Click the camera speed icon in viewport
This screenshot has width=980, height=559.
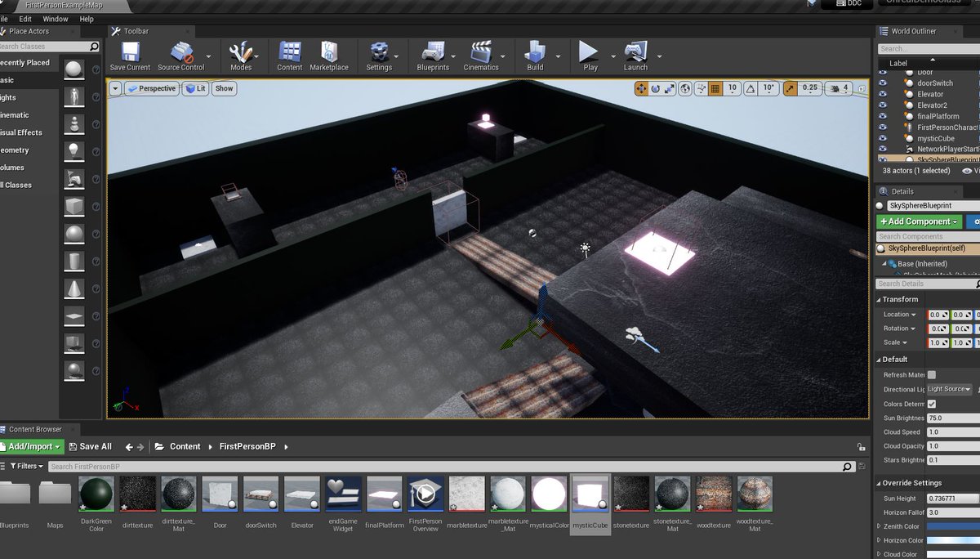(835, 88)
